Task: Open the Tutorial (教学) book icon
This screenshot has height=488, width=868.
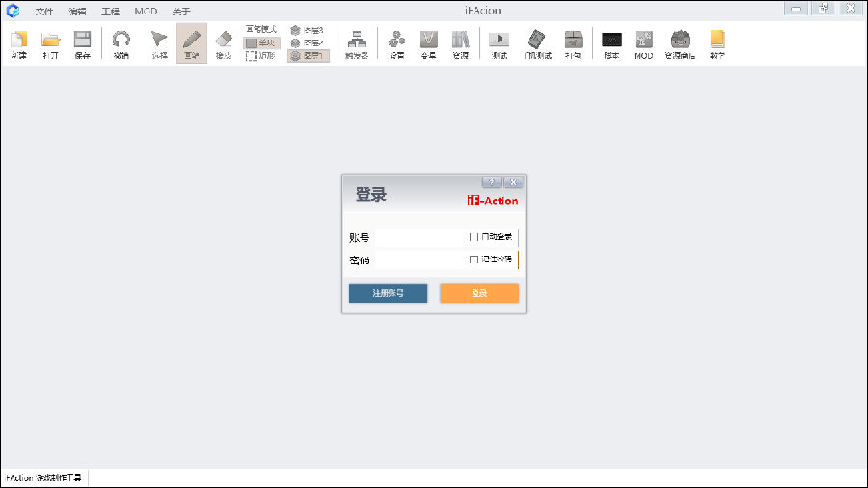Action: 717,43
